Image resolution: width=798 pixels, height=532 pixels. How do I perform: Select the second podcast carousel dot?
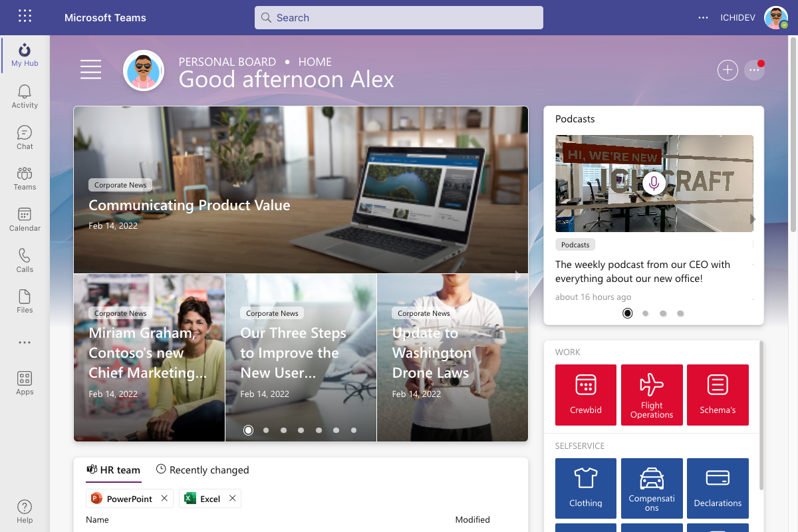(x=646, y=313)
